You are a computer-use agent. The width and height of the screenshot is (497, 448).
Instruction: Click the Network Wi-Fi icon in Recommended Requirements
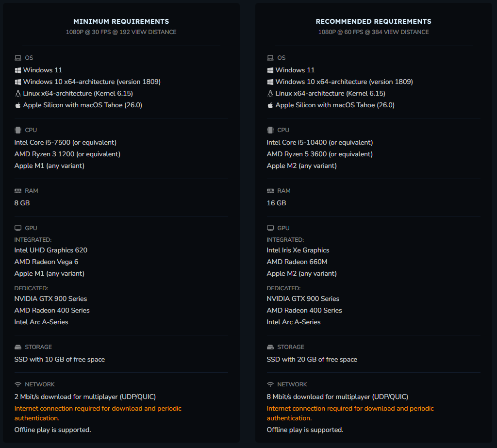(270, 384)
